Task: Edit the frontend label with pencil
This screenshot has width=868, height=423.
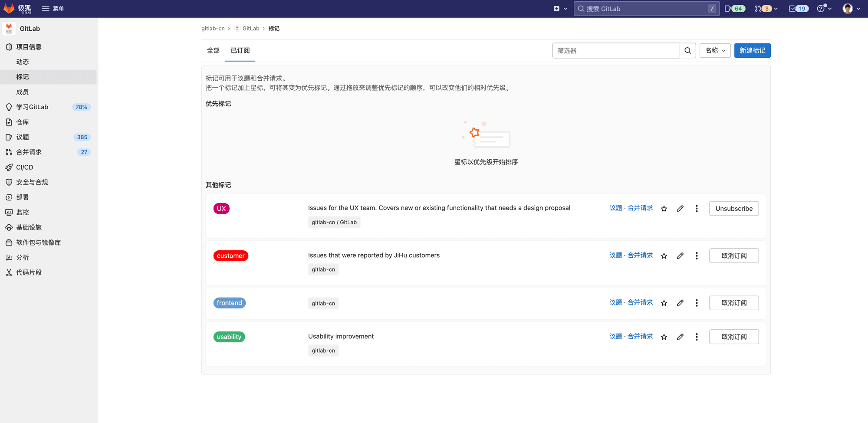Action: [x=680, y=303]
